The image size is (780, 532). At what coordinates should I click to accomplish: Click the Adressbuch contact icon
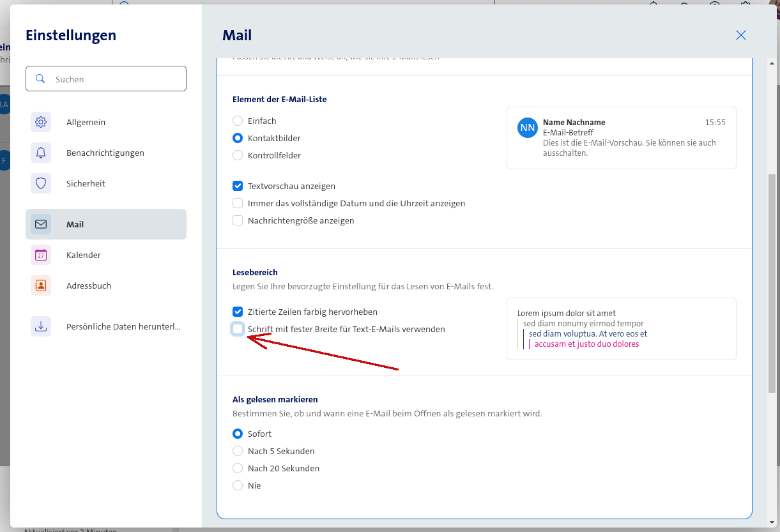coord(41,285)
